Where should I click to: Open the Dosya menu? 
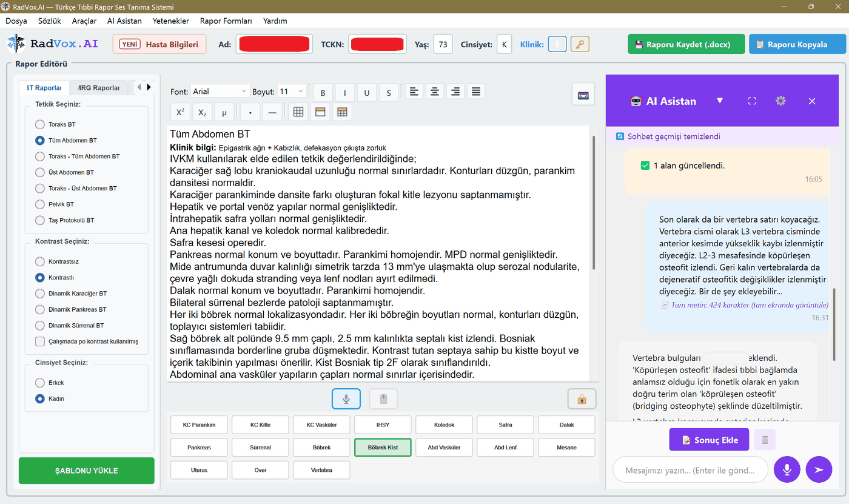pyautogui.click(x=16, y=21)
